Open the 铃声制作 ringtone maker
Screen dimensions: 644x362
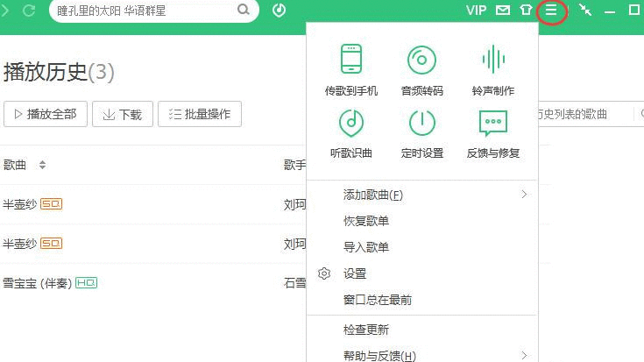tap(492, 70)
